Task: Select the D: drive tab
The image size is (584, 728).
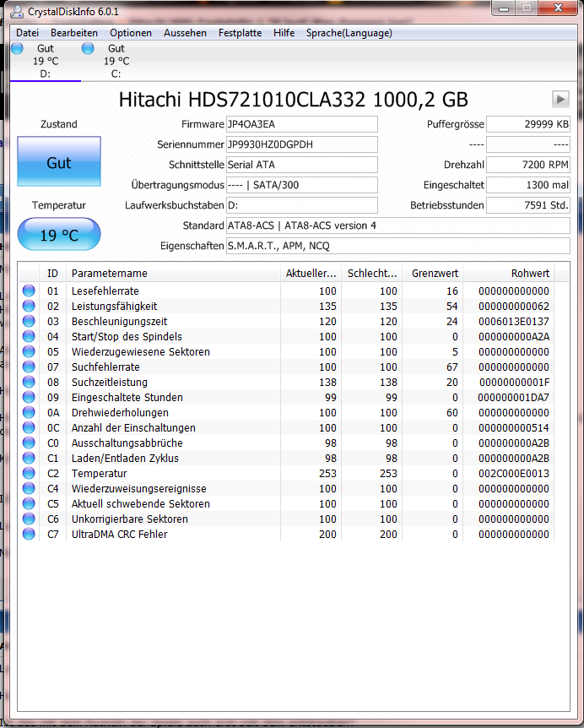Action: (46, 61)
